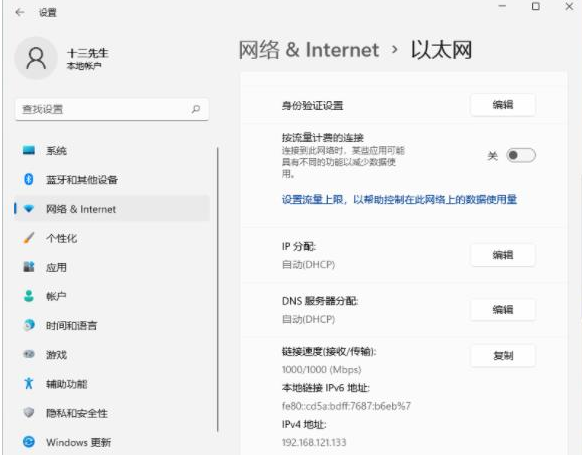The height and width of the screenshot is (459, 582).
Task: Click 编辑 button for DNS 服务器分配
Action: coord(503,309)
